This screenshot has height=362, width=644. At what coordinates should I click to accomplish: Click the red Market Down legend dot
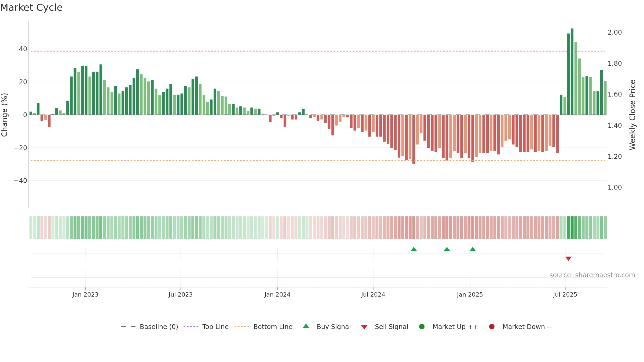492,327
